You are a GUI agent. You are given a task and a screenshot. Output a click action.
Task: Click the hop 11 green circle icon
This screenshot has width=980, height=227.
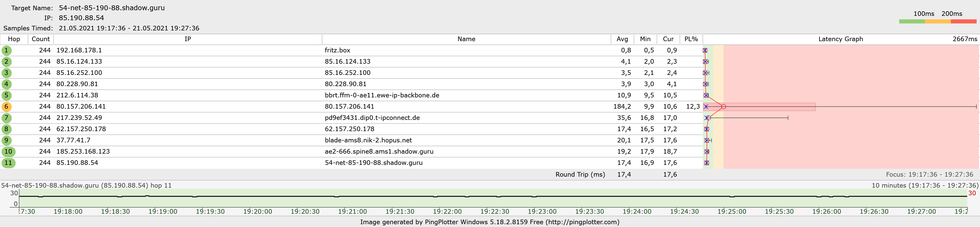click(8, 163)
